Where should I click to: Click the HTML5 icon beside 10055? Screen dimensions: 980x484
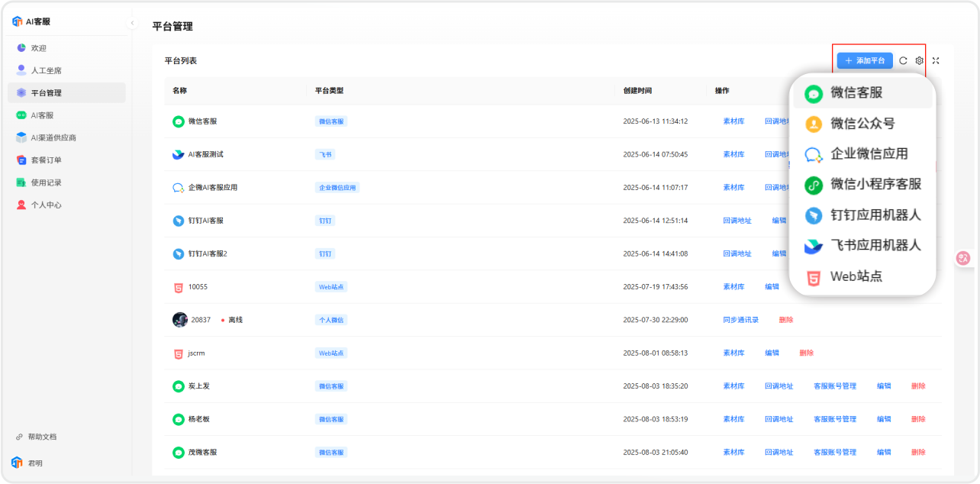(179, 287)
